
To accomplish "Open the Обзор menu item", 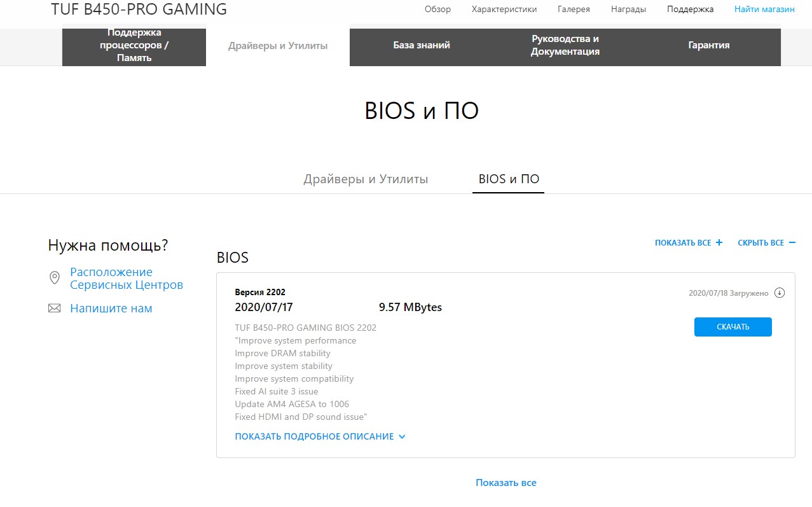I will (x=437, y=9).
